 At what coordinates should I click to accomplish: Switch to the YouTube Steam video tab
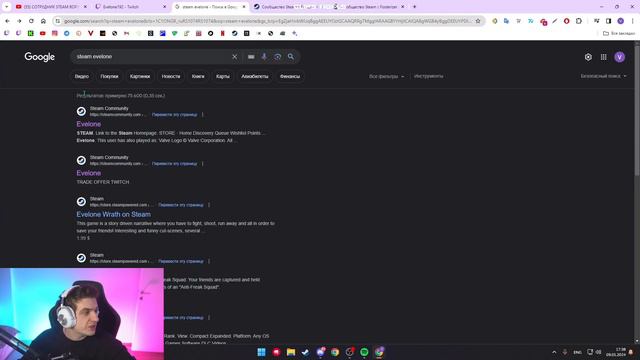coord(51,7)
